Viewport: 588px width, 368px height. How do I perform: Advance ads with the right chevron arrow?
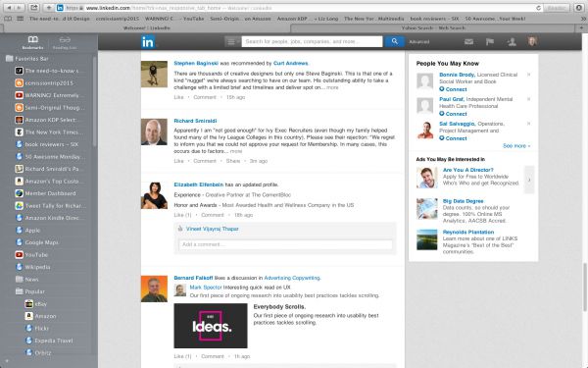529,180
